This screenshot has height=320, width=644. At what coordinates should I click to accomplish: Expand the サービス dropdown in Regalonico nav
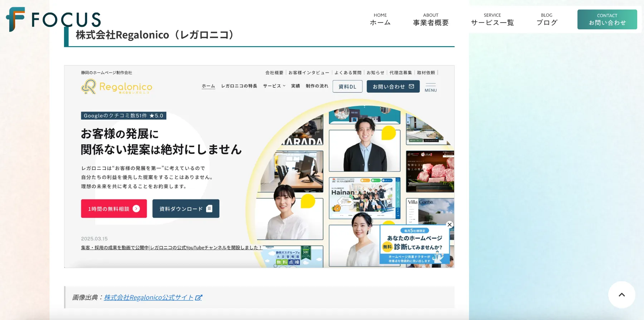274,86
